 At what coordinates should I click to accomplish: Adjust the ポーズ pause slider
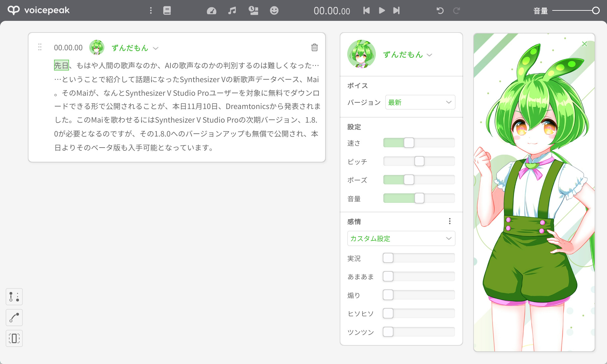(419, 180)
